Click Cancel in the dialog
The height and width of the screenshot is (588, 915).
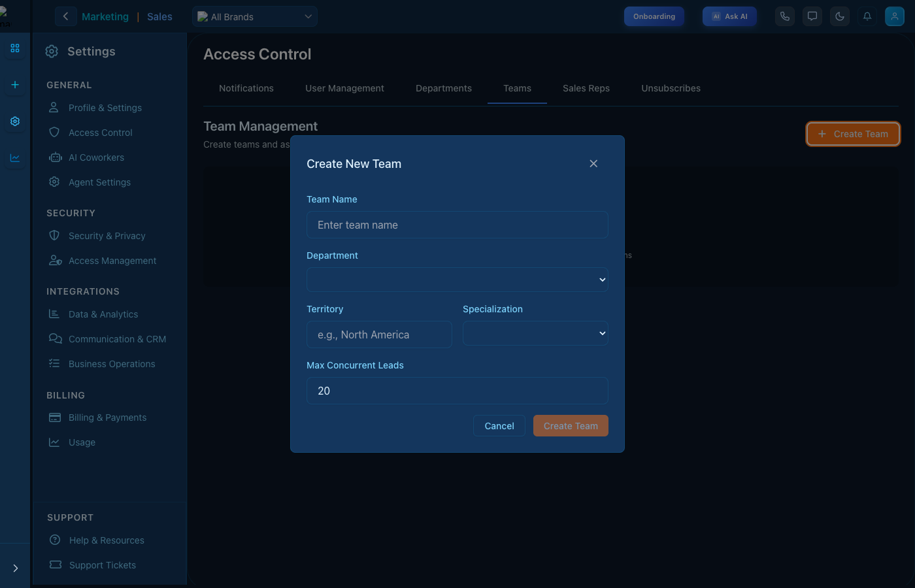[499, 426]
